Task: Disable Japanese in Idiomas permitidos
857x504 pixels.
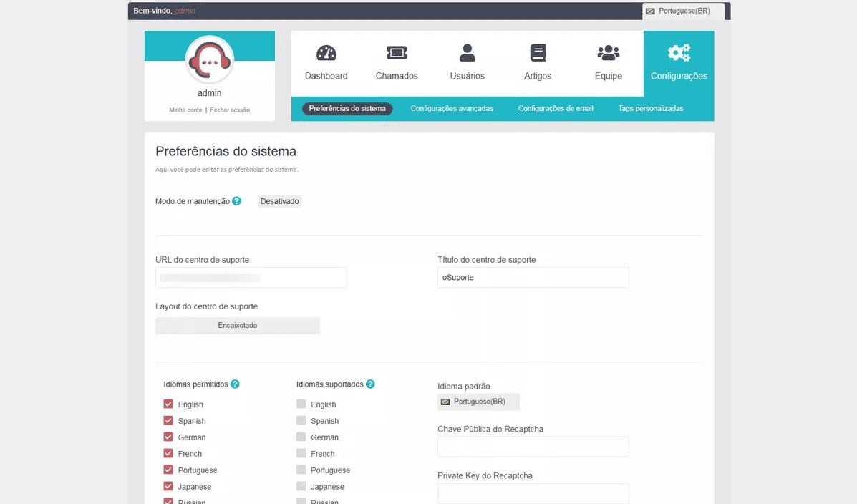Action: coord(167,486)
